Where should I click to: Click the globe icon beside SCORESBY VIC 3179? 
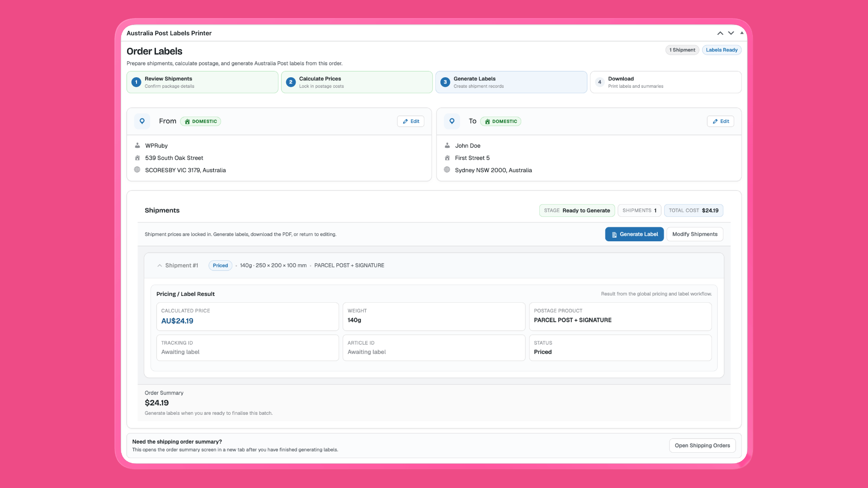click(137, 170)
